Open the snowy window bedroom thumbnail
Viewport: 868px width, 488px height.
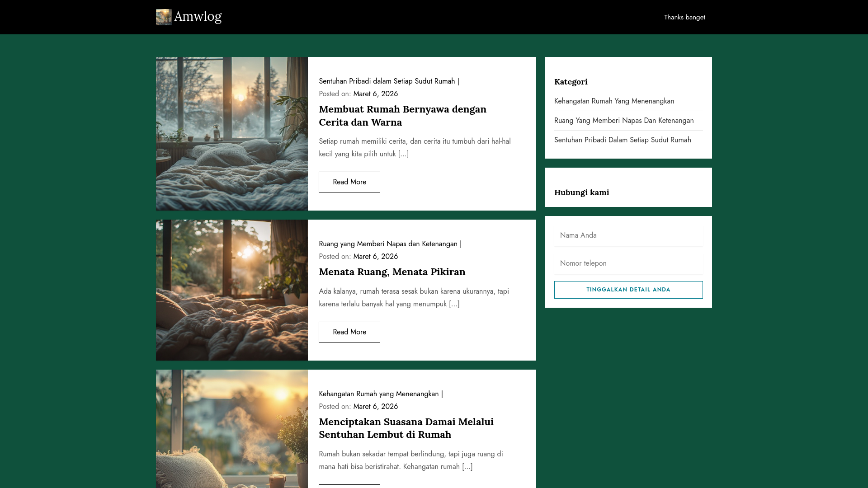pyautogui.click(x=232, y=134)
